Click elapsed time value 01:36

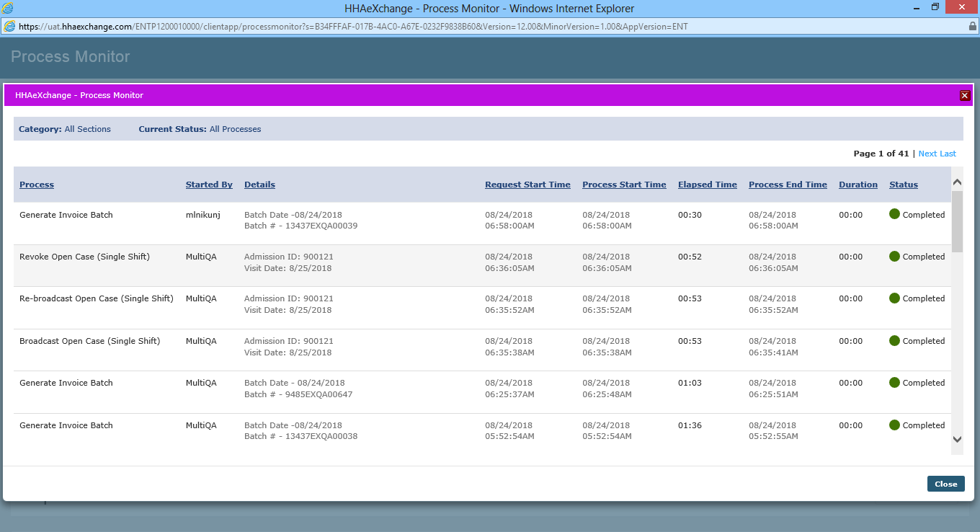tap(690, 425)
